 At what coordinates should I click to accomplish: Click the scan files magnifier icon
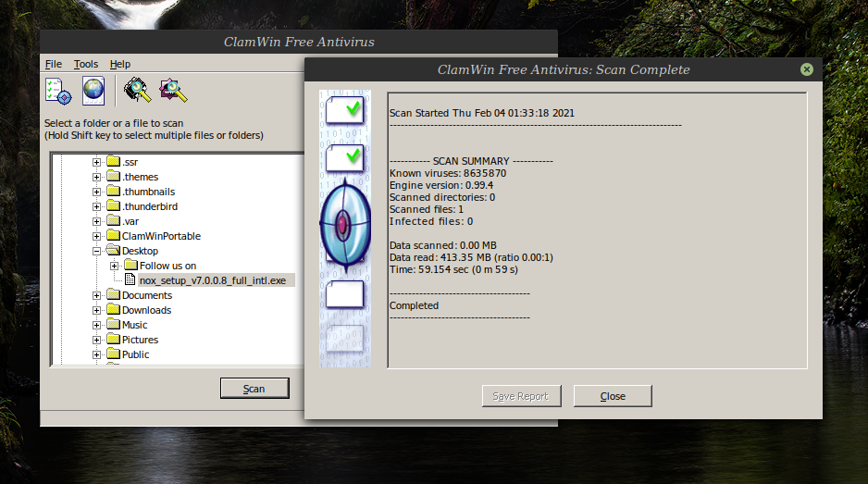click(173, 91)
